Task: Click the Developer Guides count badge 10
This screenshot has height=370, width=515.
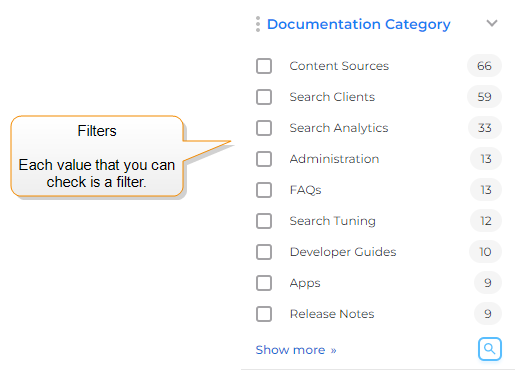Action: 485,252
